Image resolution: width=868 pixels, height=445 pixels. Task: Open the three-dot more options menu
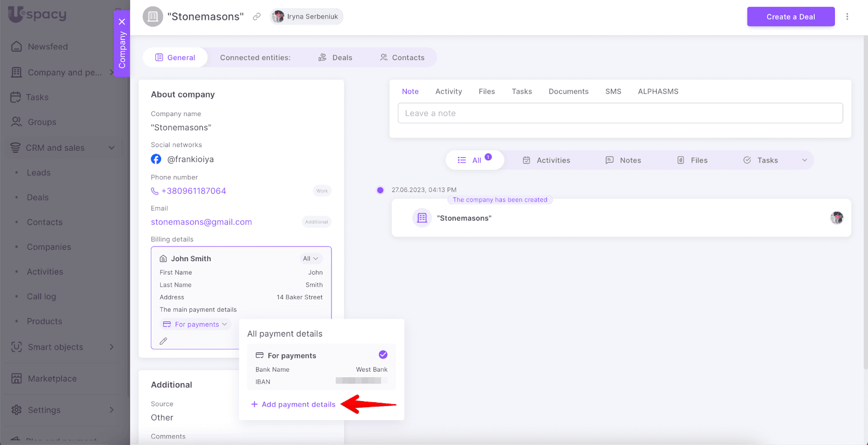[x=847, y=17]
